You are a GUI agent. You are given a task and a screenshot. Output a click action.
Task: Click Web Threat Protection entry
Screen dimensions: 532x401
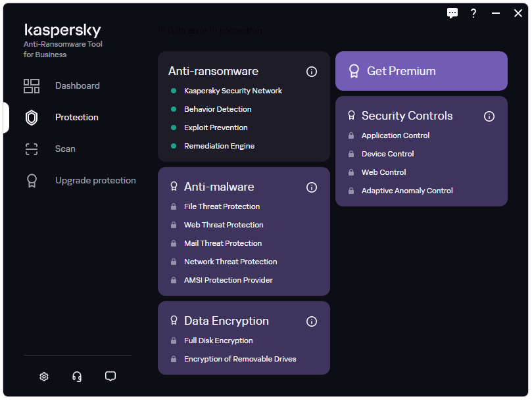point(224,225)
